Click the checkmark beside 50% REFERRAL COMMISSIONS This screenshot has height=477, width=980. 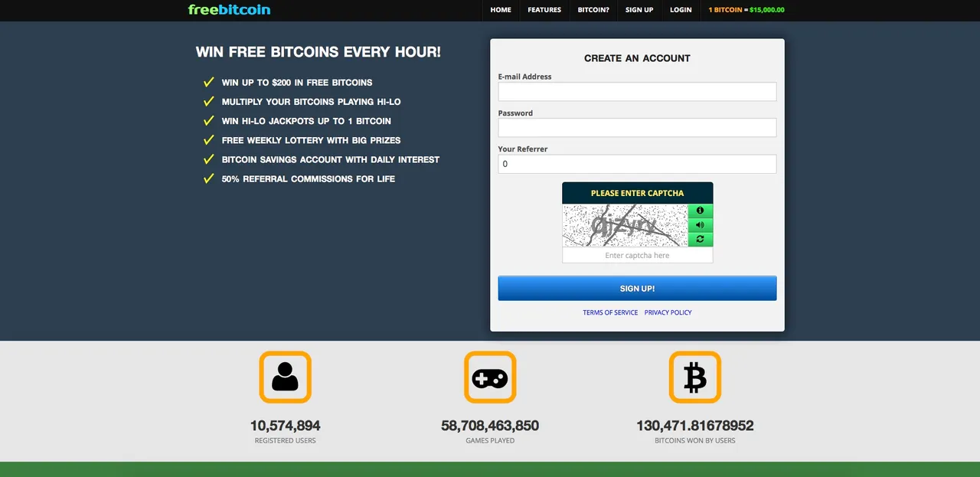coord(208,178)
